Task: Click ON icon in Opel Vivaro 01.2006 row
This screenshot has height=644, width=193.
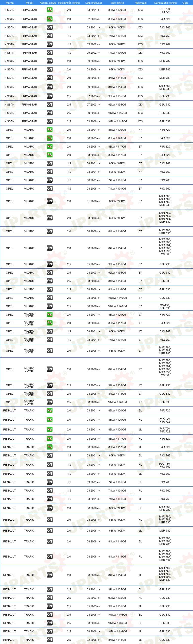Action: pos(49,201)
